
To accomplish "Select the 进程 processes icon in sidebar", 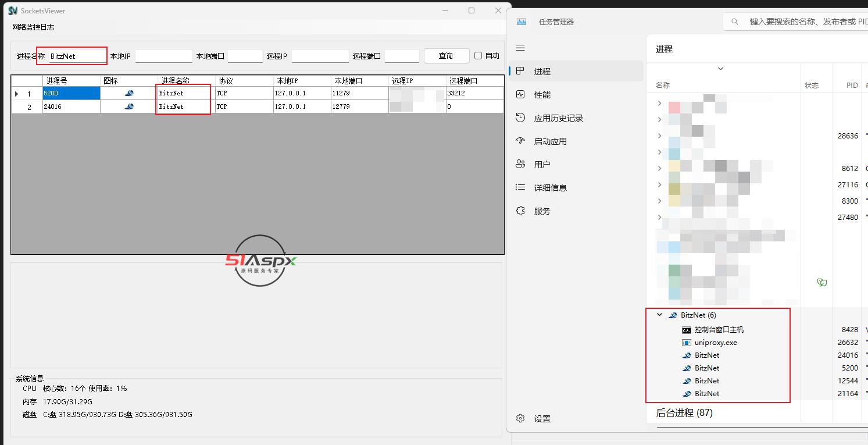I will click(520, 71).
